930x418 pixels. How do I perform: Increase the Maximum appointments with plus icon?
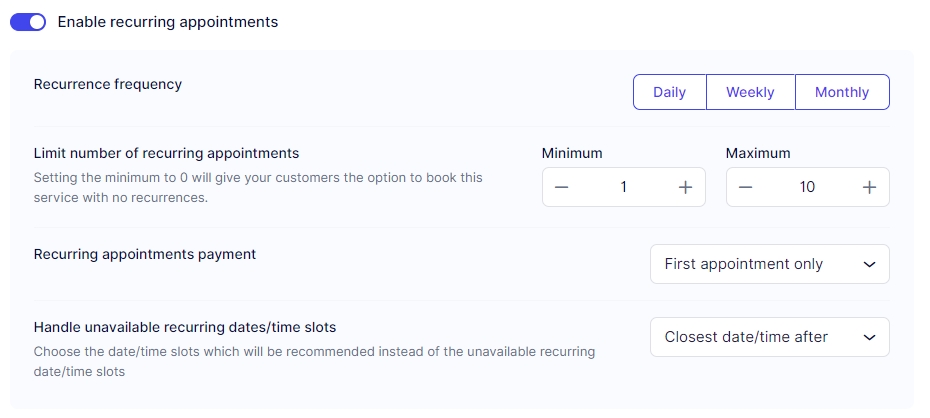(869, 187)
